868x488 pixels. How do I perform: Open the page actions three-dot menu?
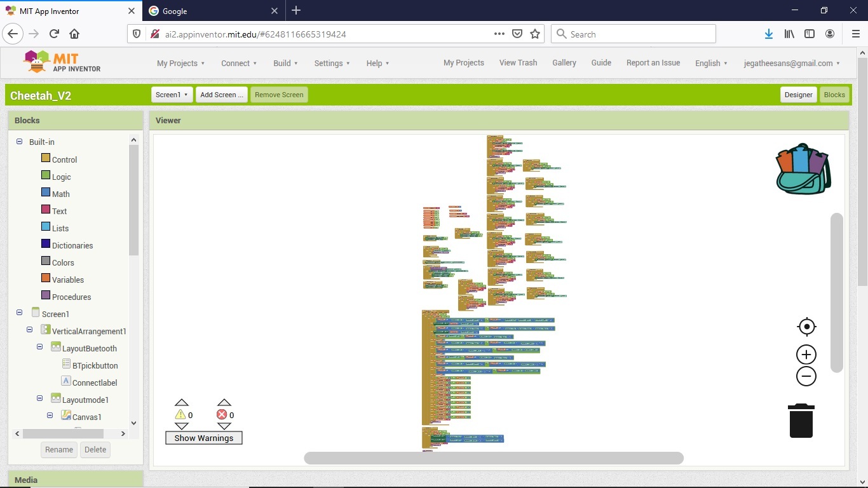(x=499, y=34)
